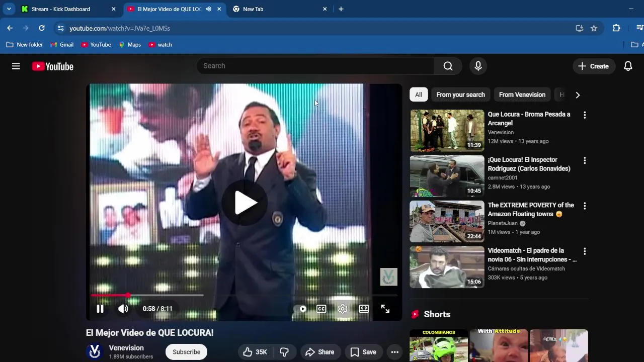Select the From Venevision chip

click(x=522, y=95)
